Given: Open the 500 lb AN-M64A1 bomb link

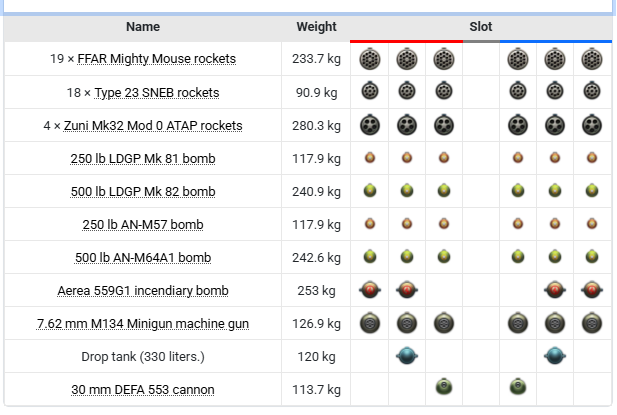Looking at the screenshot, I should [x=143, y=258].
